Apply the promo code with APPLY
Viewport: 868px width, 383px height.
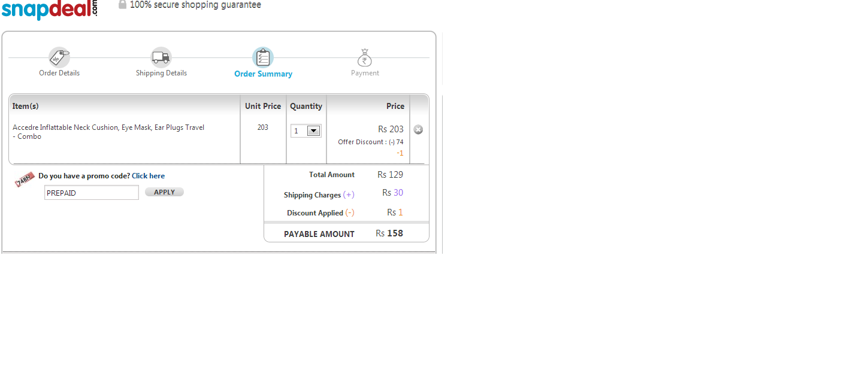[164, 192]
